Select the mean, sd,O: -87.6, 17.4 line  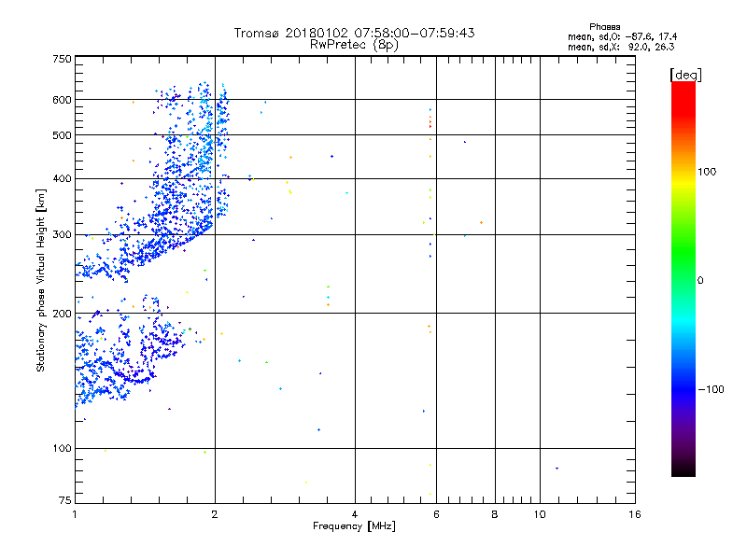[622, 36]
